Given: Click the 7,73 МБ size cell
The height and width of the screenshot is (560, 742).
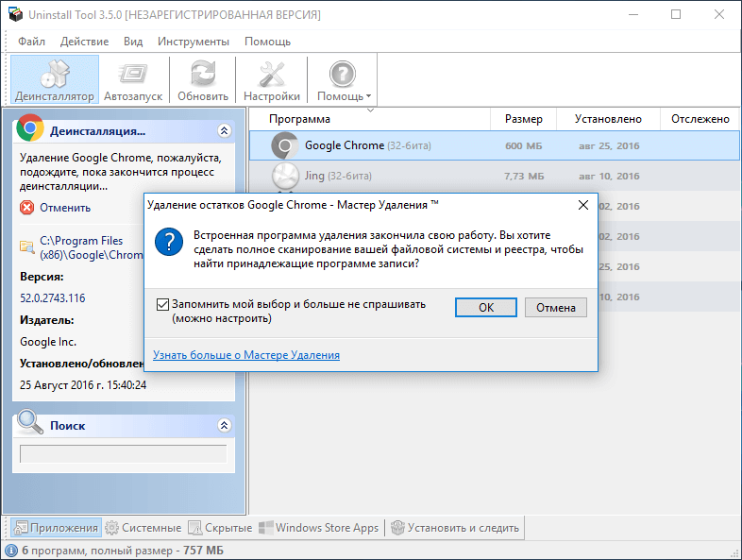Looking at the screenshot, I should [524, 176].
